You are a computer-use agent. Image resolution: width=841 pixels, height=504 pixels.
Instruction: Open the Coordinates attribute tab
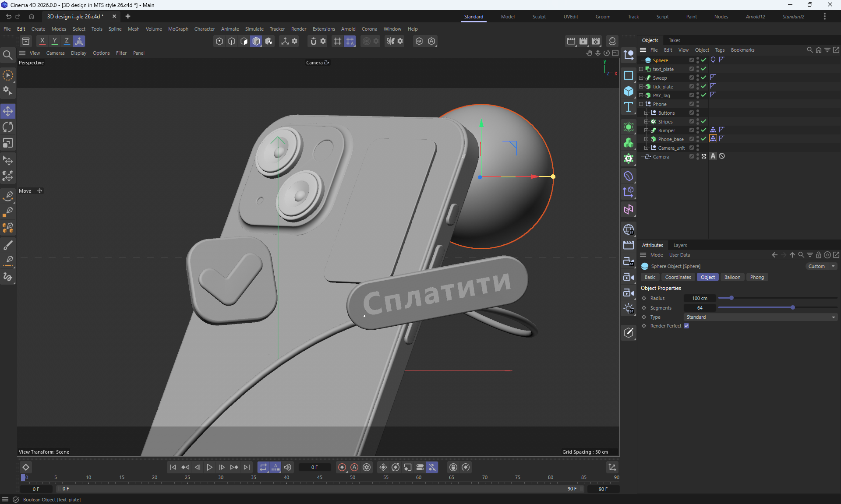678,277
